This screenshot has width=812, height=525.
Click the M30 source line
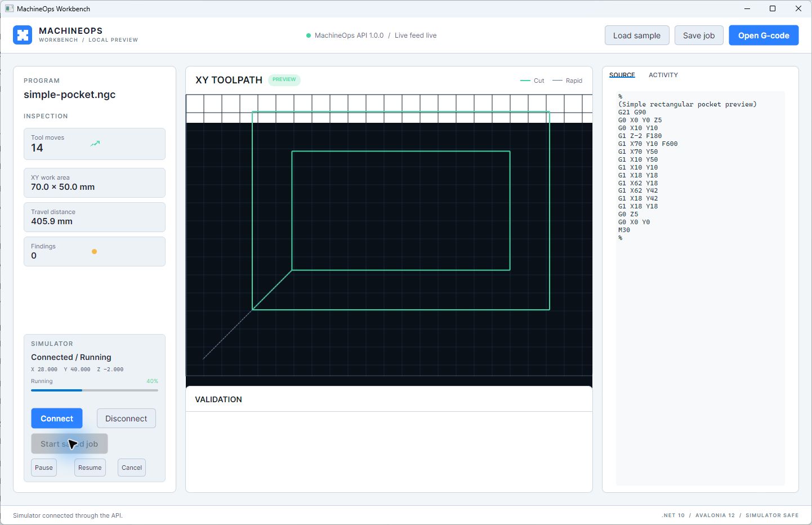[x=624, y=230]
